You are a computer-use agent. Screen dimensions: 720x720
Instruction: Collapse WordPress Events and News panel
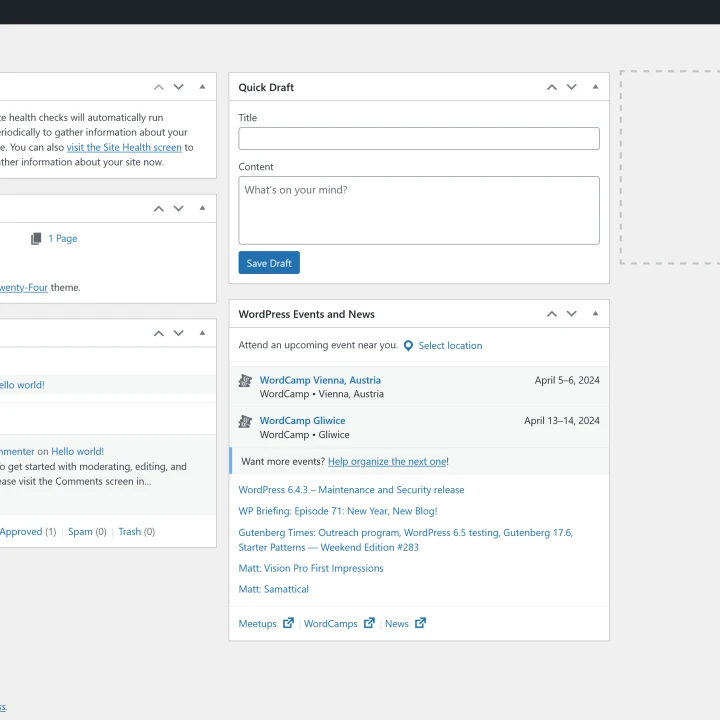(595, 314)
